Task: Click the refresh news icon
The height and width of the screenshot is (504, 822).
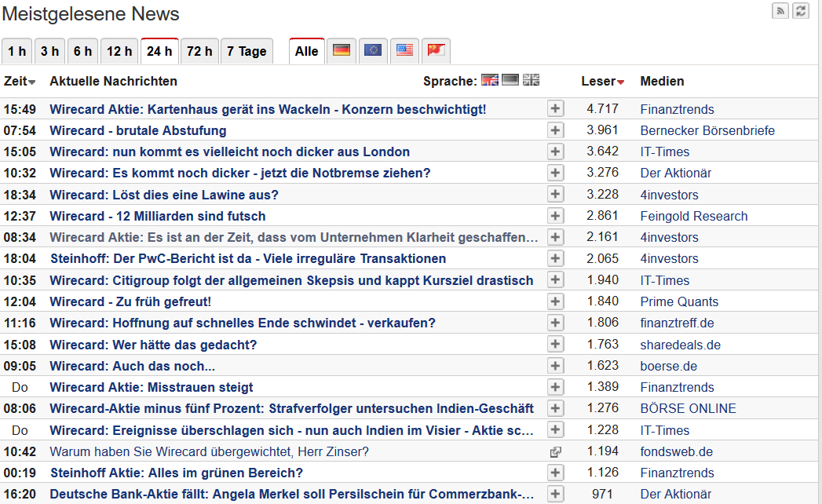Action: [x=801, y=11]
